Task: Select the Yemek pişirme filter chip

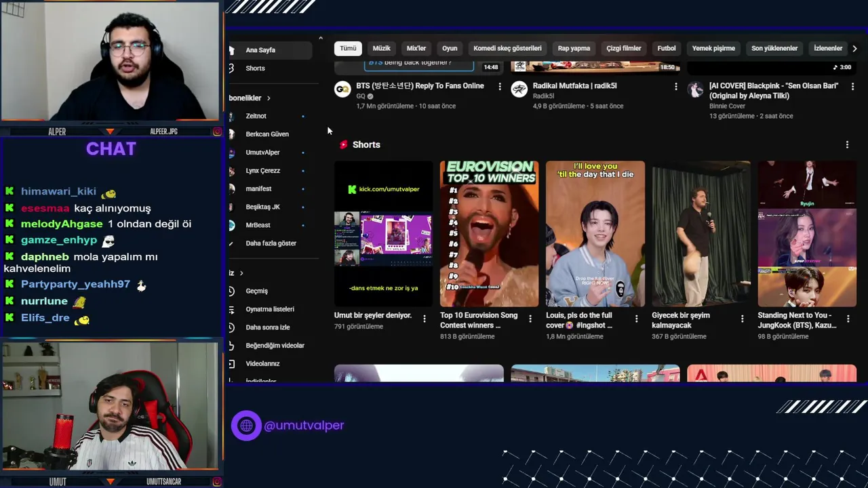Action: point(713,48)
